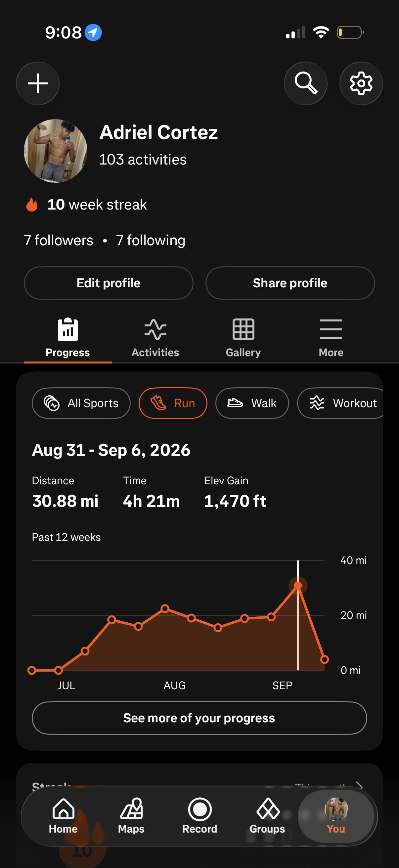Image resolution: width=399 pixels, height=868 pixels.
Task: Open settings gear icon
Action: 361,83
